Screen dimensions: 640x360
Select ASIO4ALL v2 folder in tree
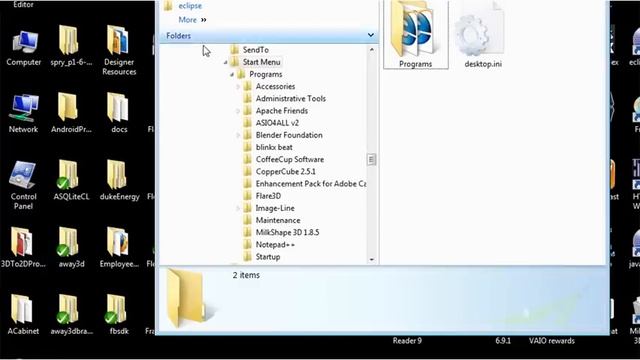click(x=277, y=123)
